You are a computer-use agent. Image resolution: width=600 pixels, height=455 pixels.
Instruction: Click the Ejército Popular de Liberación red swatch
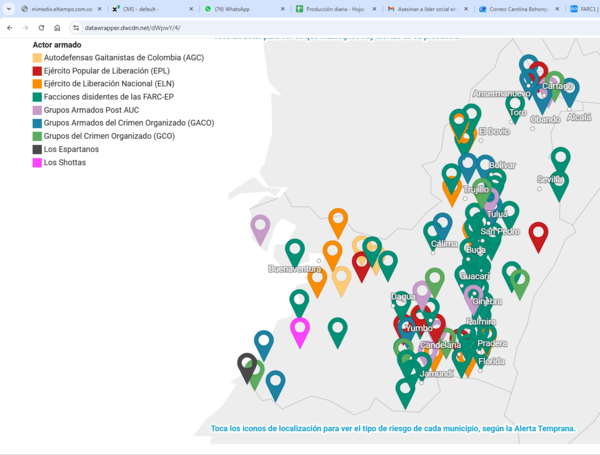point(37,71)
